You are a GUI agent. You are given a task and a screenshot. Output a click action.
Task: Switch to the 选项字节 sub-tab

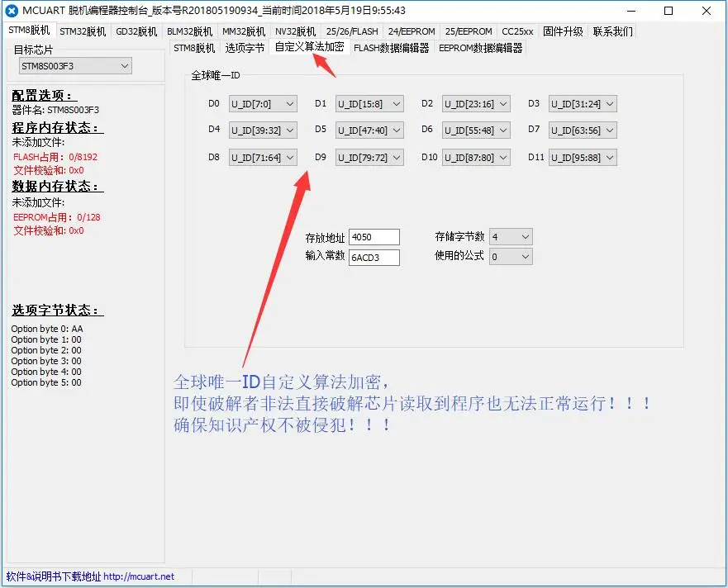pos(245,48)
